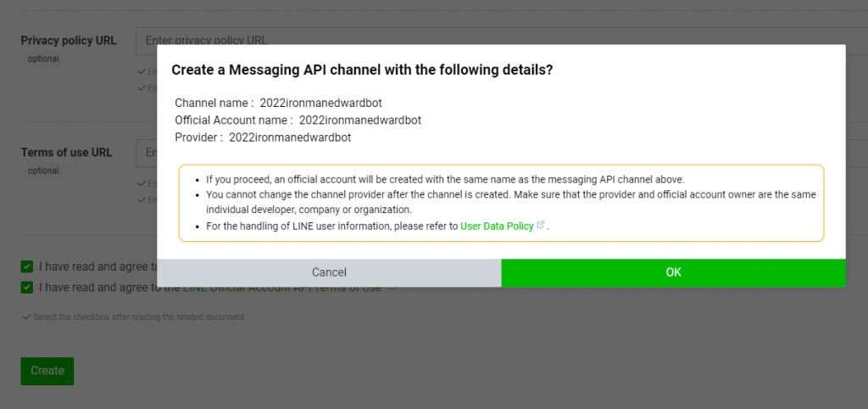The height and width of the screenshot is (409, 868).
Task: Cancel the channel creation dialog
Action: point(329,272)
